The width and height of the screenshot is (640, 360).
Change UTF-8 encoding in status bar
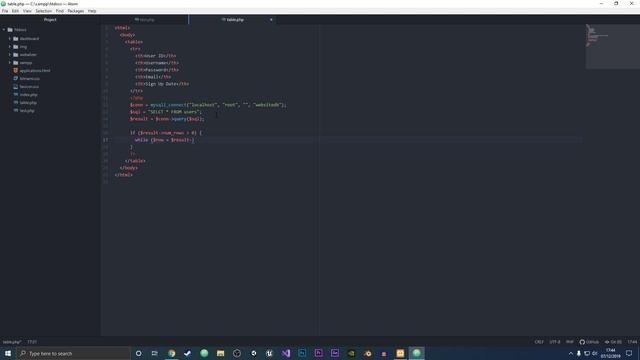tap(555, 342)
